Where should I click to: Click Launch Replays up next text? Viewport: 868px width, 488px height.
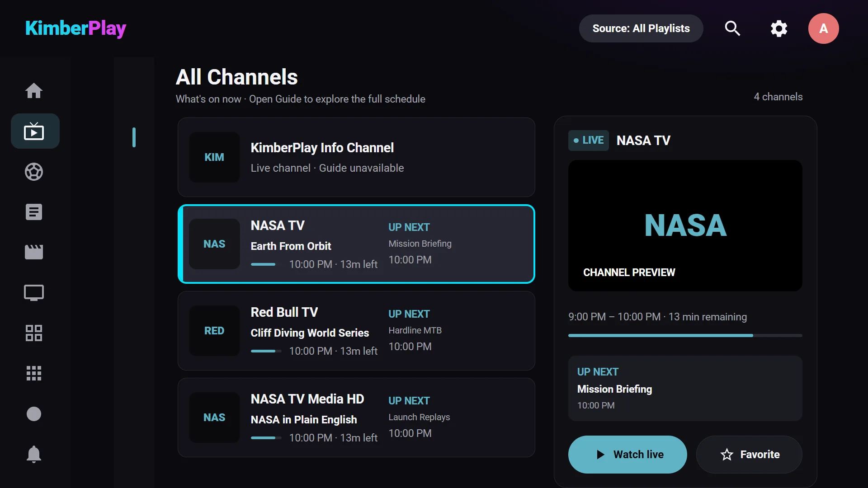[419, 417]
